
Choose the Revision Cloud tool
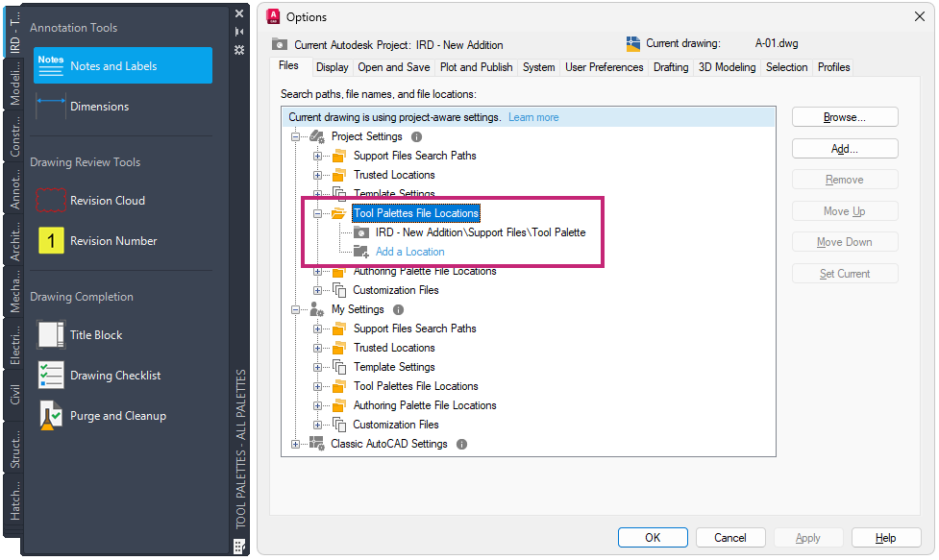click(x=107, y=201)
